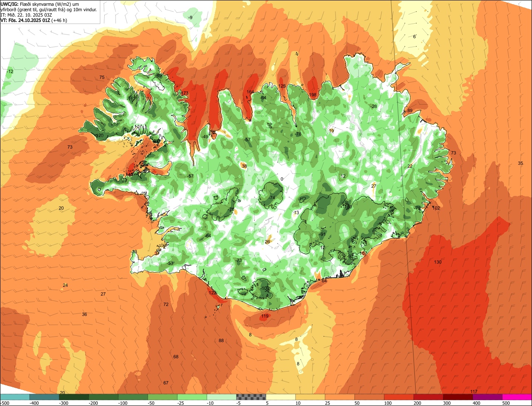
Task: Click the 19 value in north Iceland
Action: pyautogui.click(x=331, y=131)
